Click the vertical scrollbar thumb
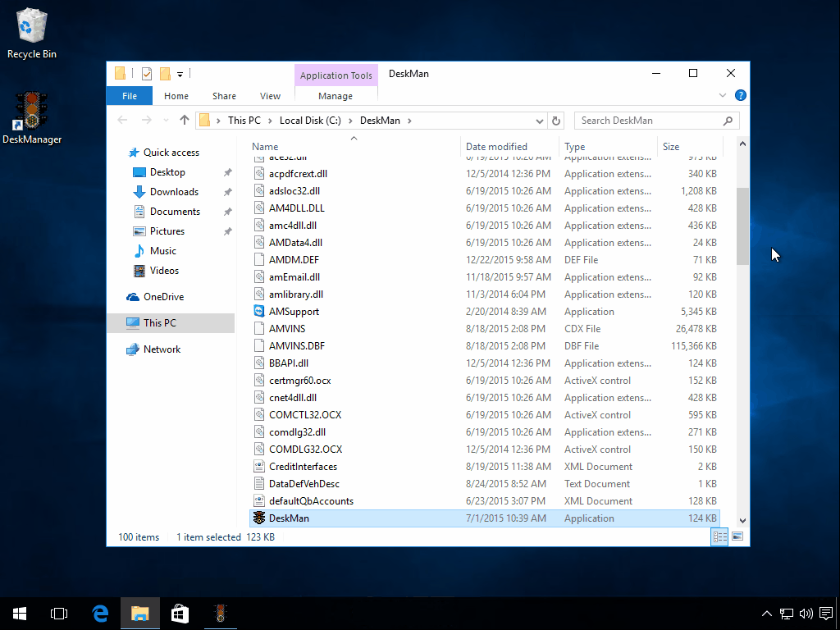Screen dimensions: 840x630 click(x=742, y=226)
